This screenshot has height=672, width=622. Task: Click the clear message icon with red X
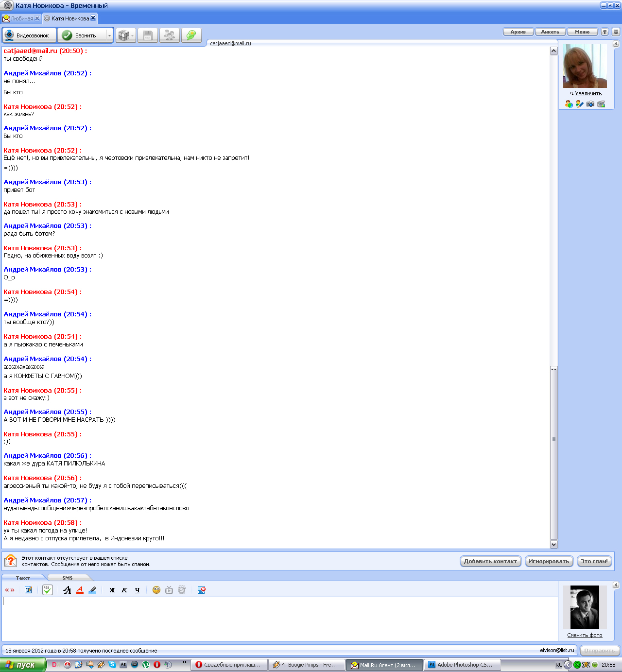201,590
